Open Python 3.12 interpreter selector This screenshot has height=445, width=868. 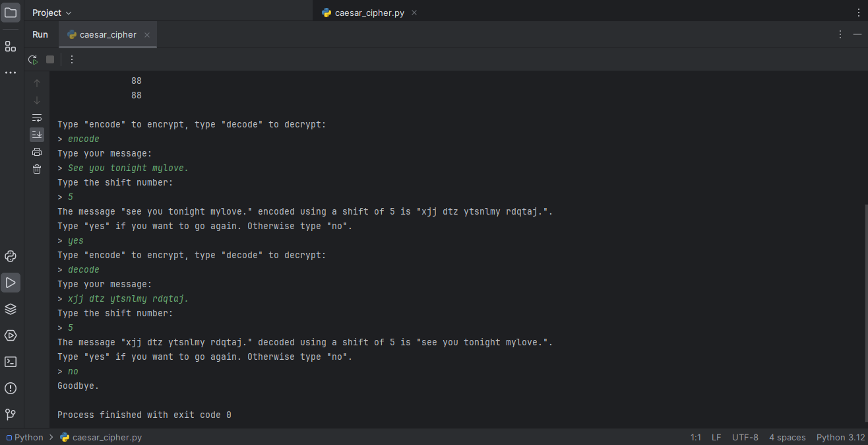point(840,437)
